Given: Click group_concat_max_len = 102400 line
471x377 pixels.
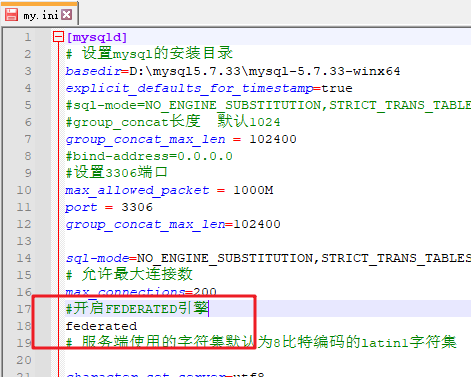Looking at the screenshot, I should (x=181, y=139).
